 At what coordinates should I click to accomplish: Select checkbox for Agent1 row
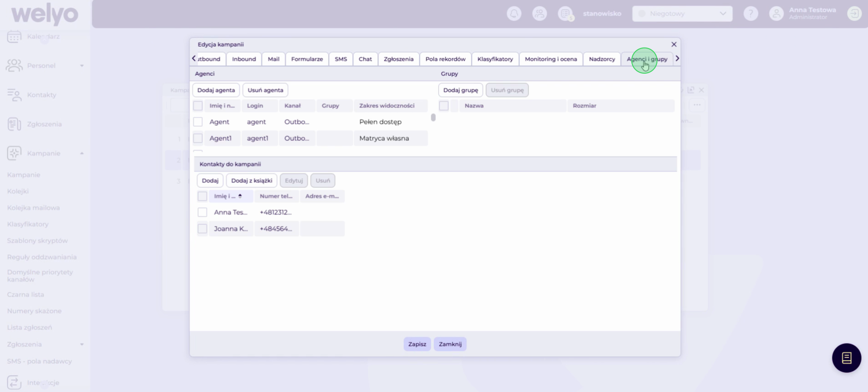click(x=198, y=138)
